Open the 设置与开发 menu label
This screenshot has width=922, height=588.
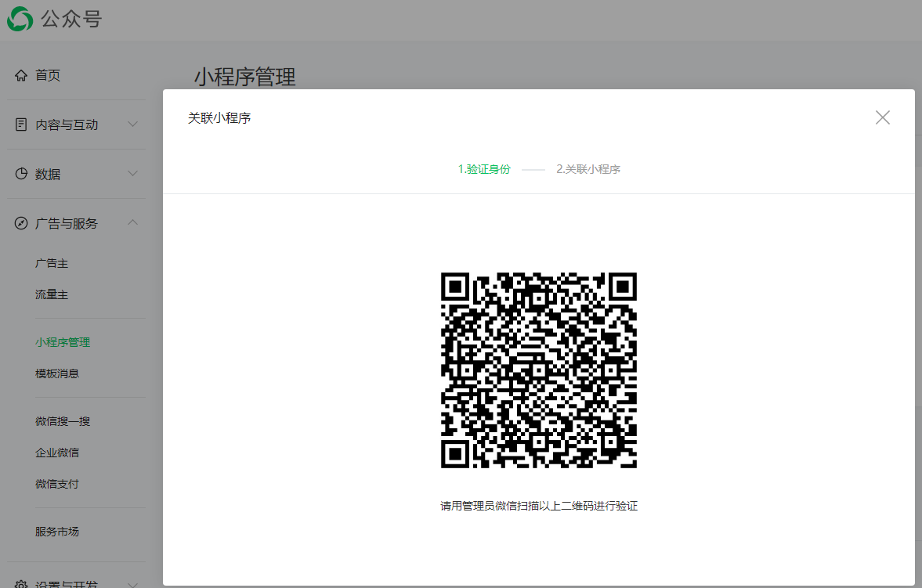[x=67, y=584]
